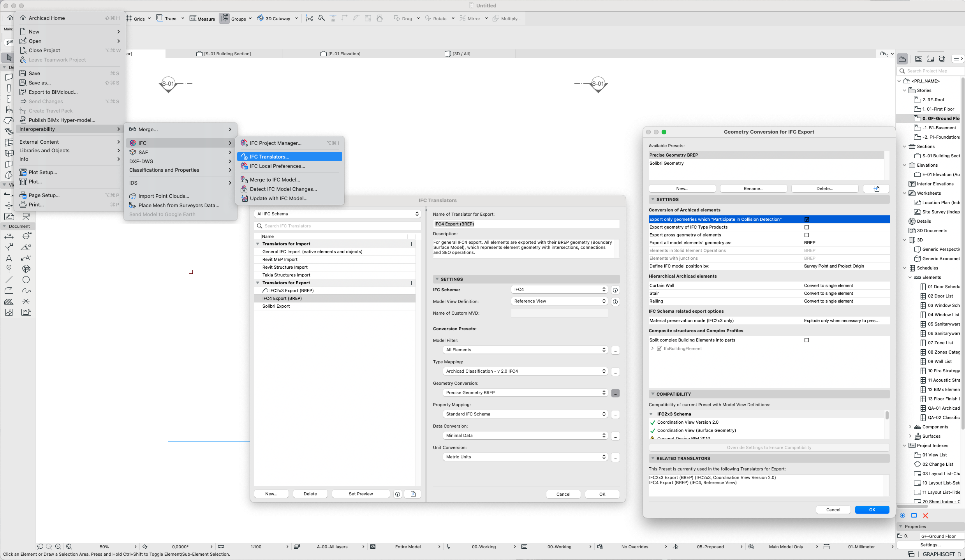Select the Line tool in Document toolbox
The height and width of the screenshot is (560, 965).
9,280
